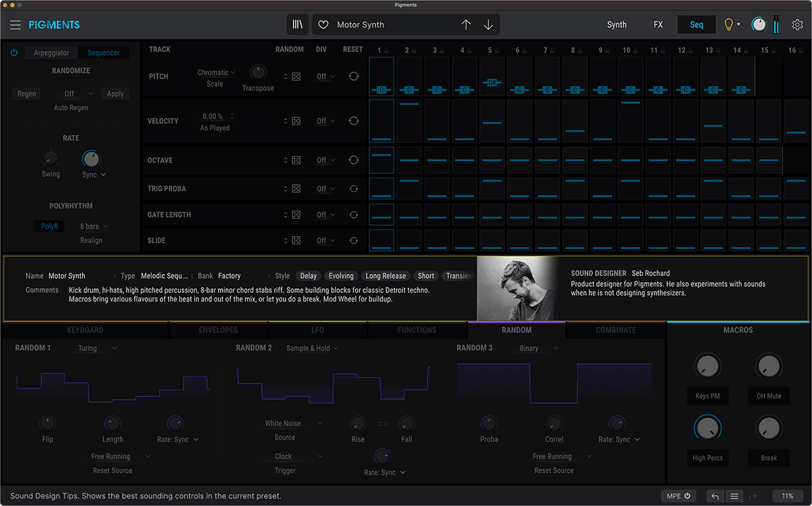This screenshot has width=812, height=506.
Task: Switch to the Seq view
Action: 697,25
